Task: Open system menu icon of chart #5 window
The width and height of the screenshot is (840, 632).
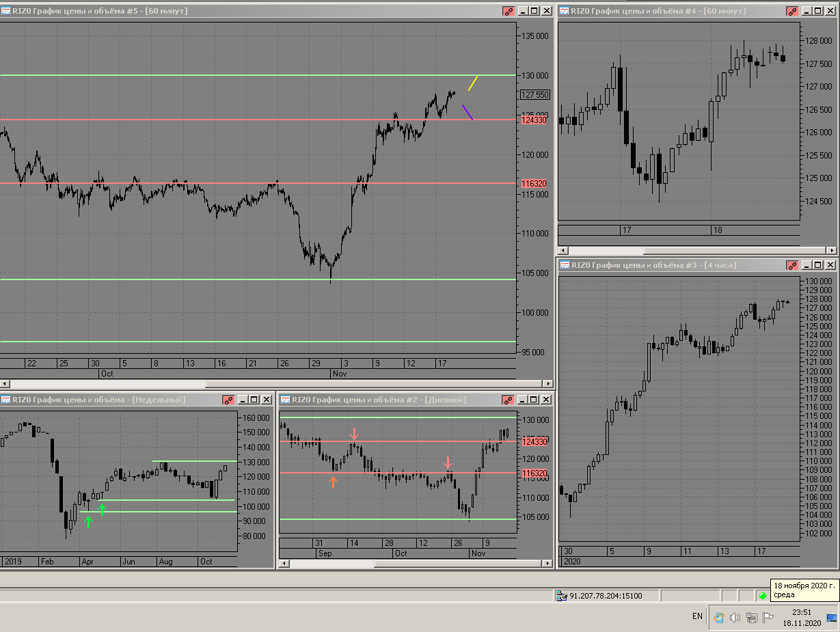Action: click(5, 11)
